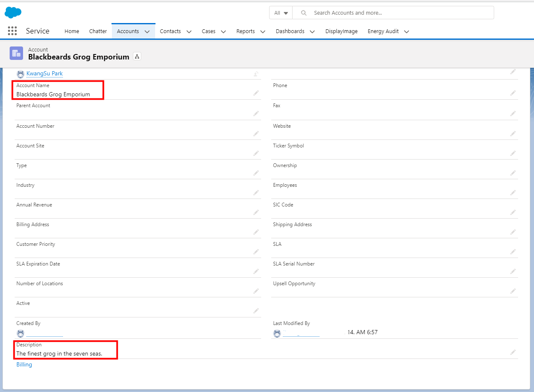Edit the SLA field pencil icon
The image size is (534, 392).
coord(513,252)
